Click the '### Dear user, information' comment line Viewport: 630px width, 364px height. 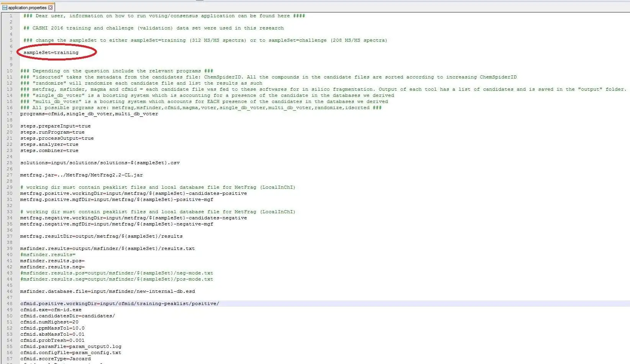pos(164,16)
